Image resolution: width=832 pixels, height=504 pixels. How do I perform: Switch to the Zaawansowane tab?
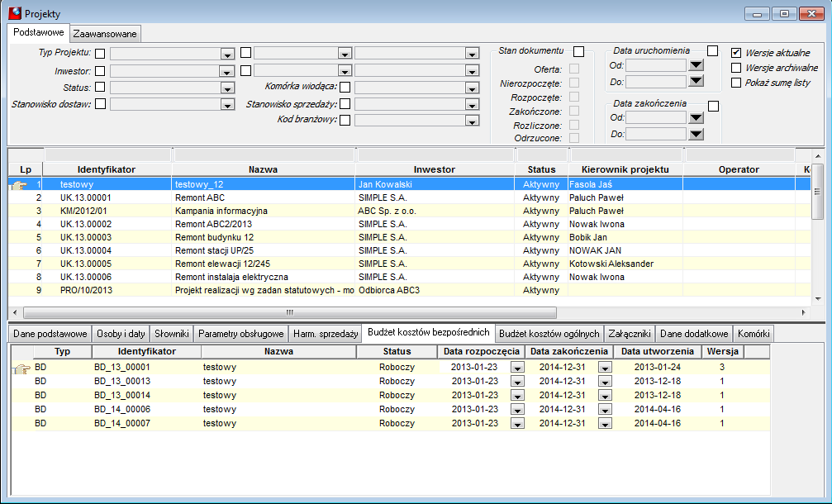pos(105,34)
